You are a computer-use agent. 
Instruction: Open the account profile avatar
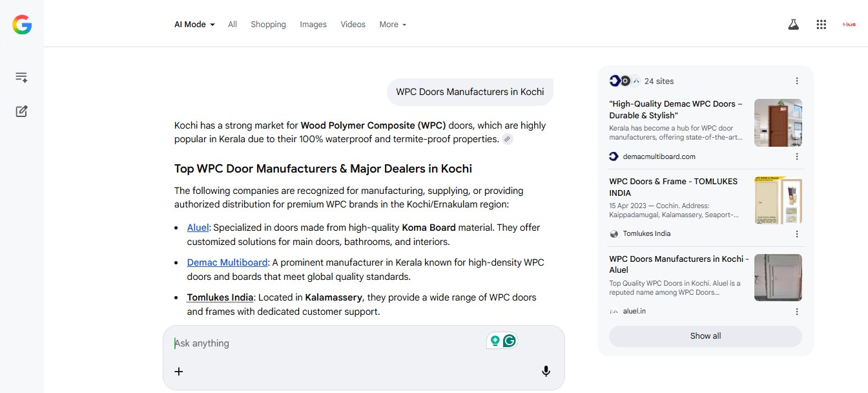[849, 25]
